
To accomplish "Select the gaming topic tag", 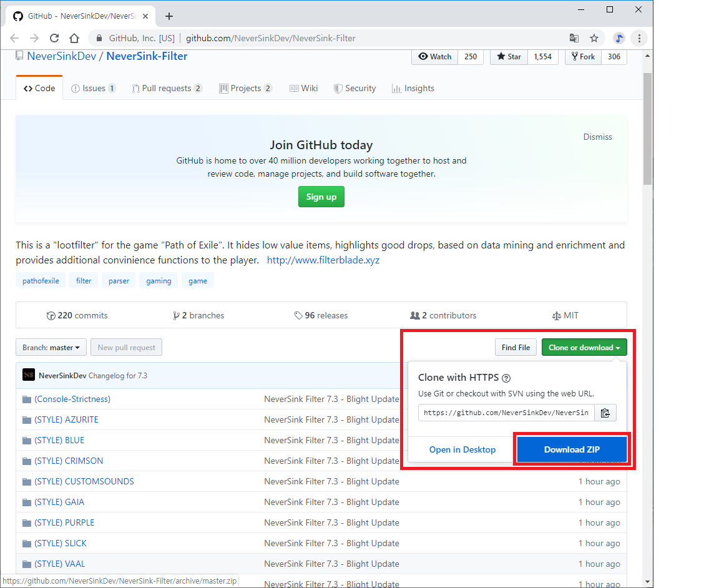I will coord(159,281).
